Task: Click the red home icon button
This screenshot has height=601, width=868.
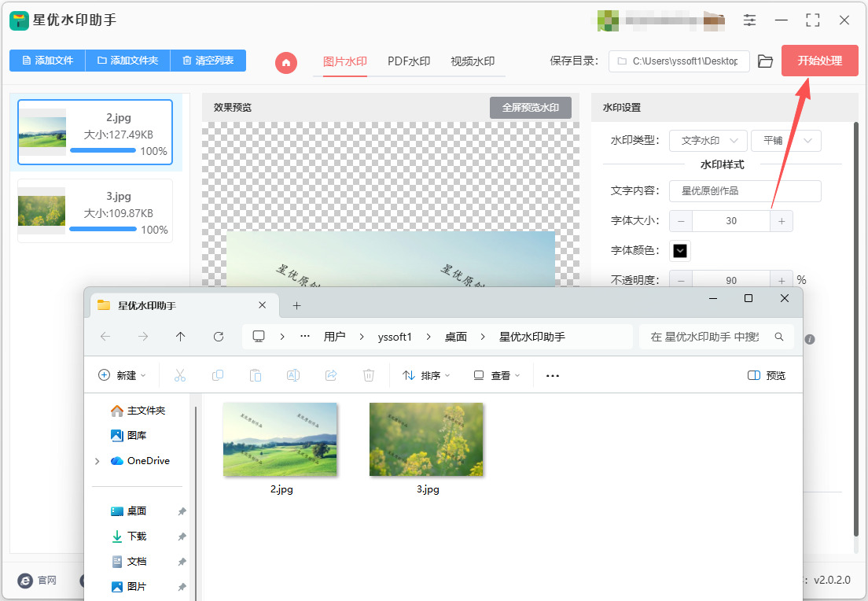Action: coord(285,63)
